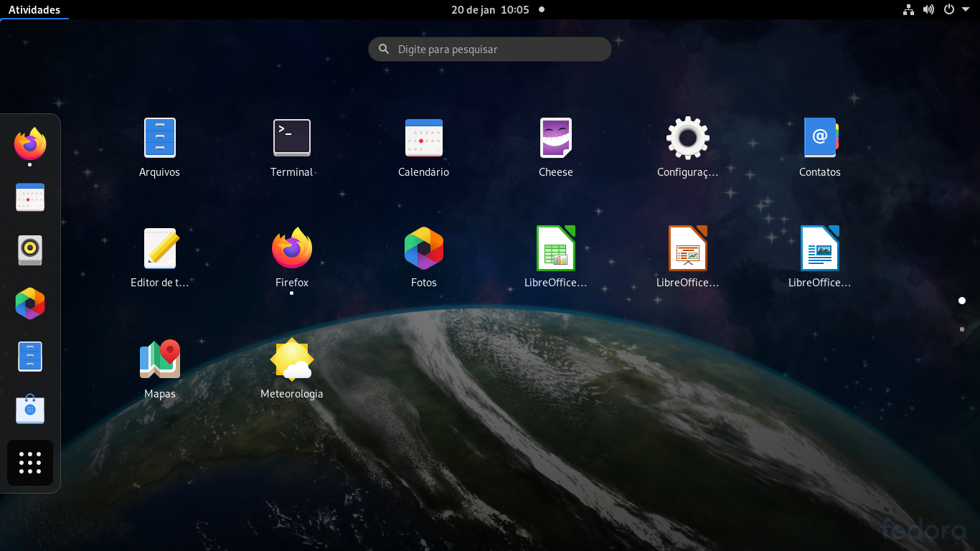980x551 pixels.
Task: Launch the Mapas application
Action: [x=159, y=359]
